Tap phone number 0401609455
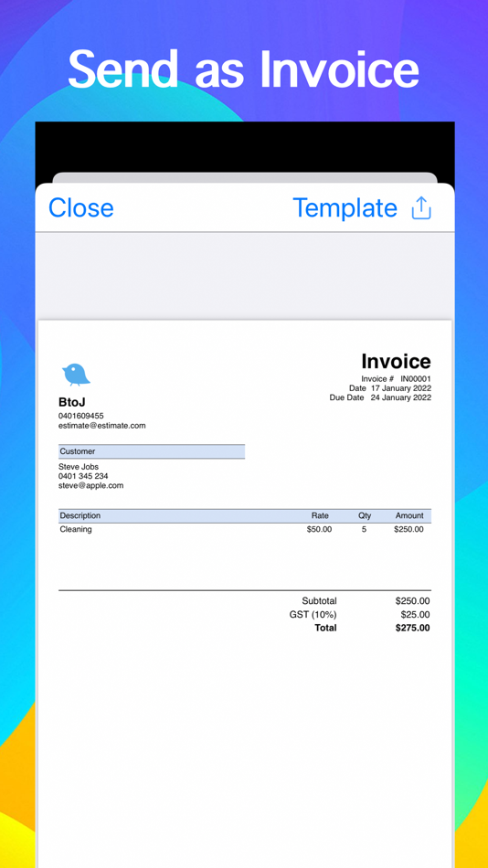 80,416
